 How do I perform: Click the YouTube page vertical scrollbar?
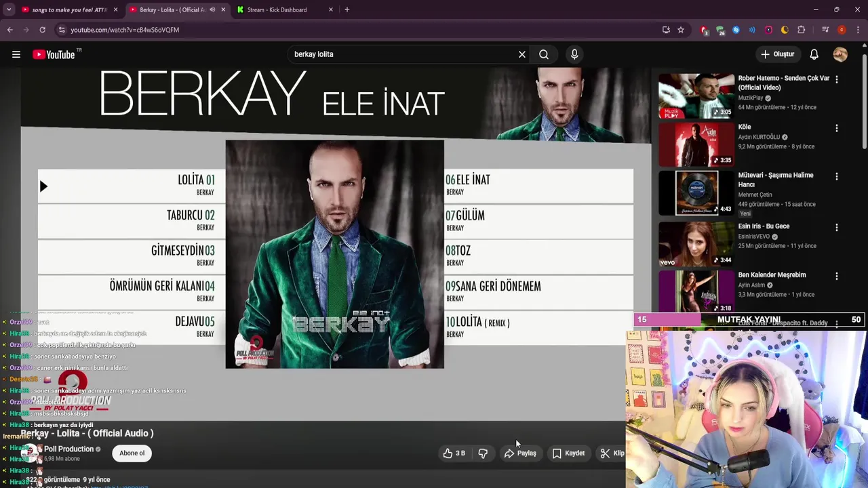point(865,102)
